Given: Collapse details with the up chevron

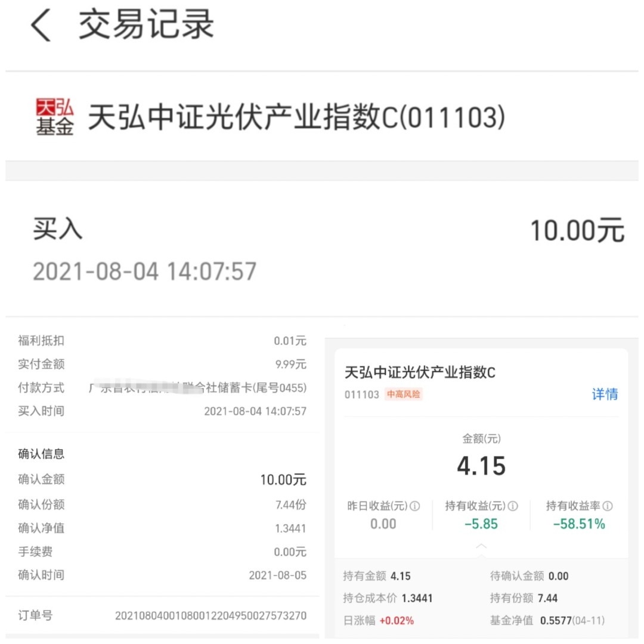Looking at the screenshot, I should 481,546.
